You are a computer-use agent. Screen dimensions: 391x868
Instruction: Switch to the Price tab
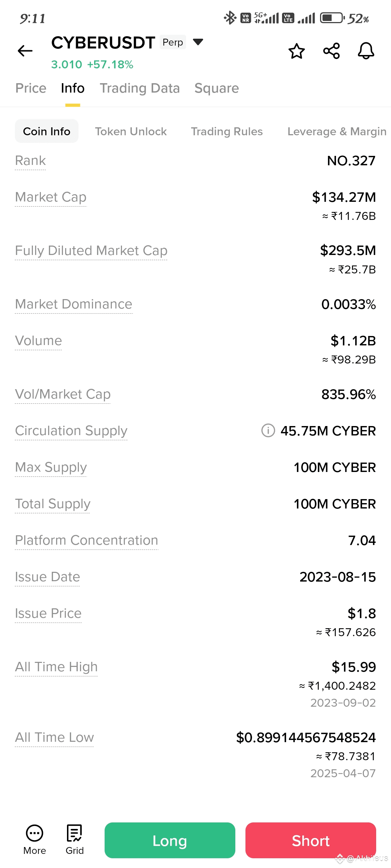(x=31, y=88)
